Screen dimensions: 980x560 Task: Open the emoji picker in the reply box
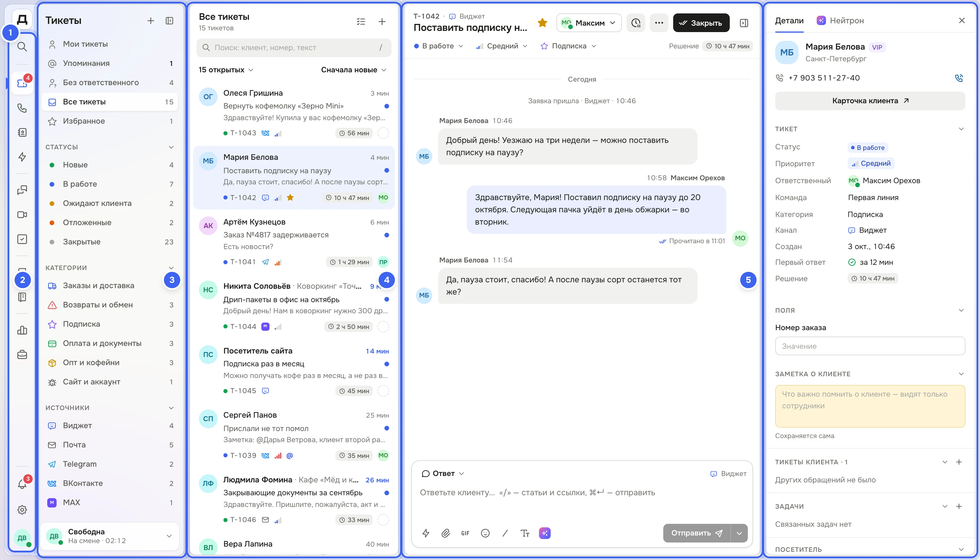pyautogui.click(x=485, y=533)
